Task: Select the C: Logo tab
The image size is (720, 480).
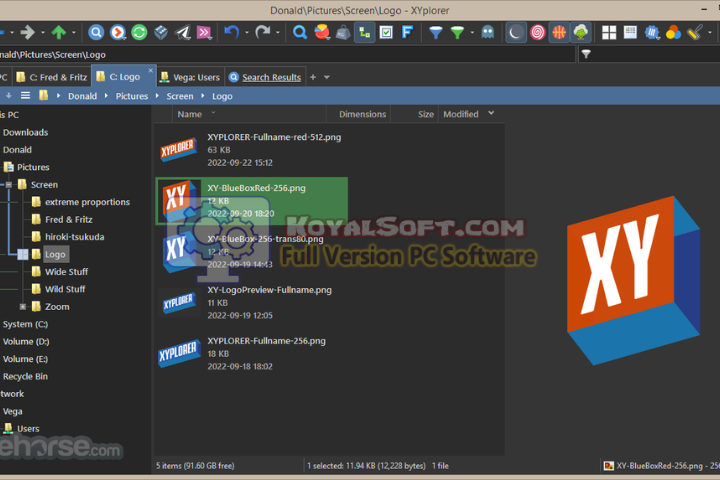Action: (x=124, y=77)
